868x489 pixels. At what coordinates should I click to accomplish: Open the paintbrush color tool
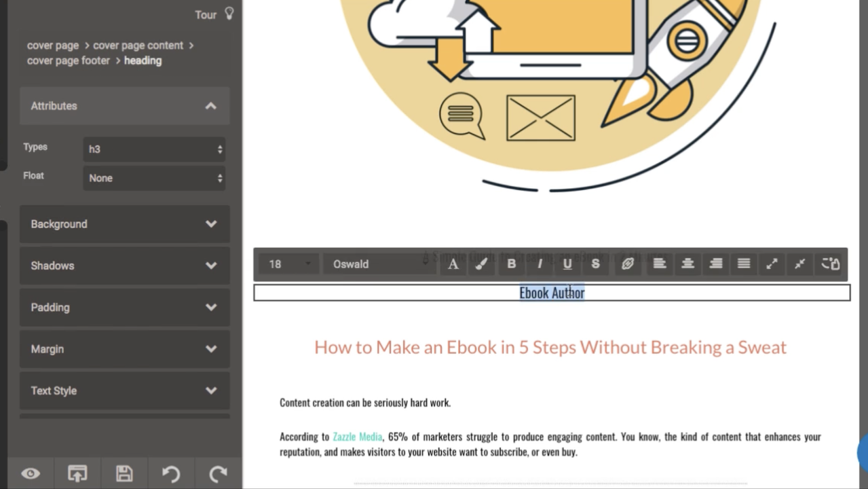tap(482, 264)
